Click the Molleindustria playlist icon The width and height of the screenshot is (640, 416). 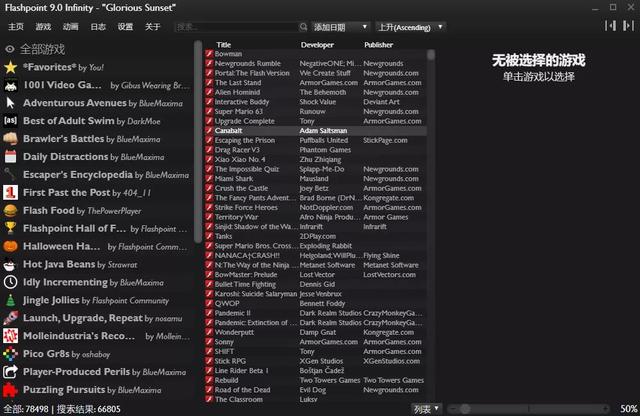click(11, 336)
